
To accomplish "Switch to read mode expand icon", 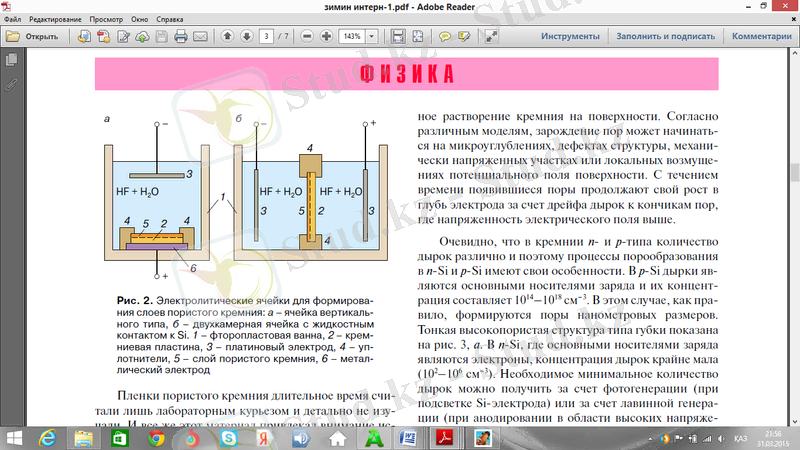I will pyautogui.click(x=491, y=37).
